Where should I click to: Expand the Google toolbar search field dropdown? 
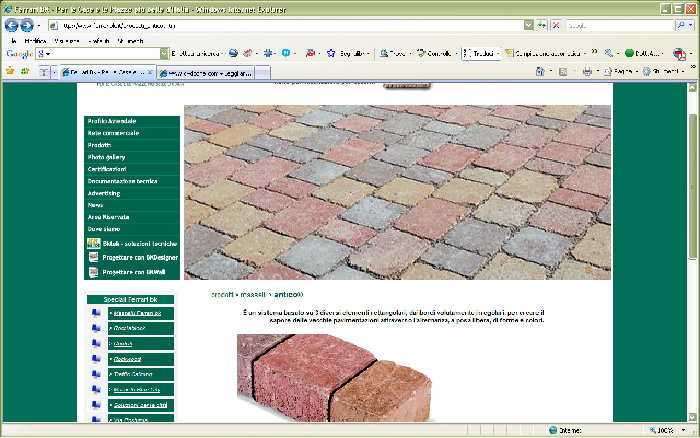click(164, 54)
